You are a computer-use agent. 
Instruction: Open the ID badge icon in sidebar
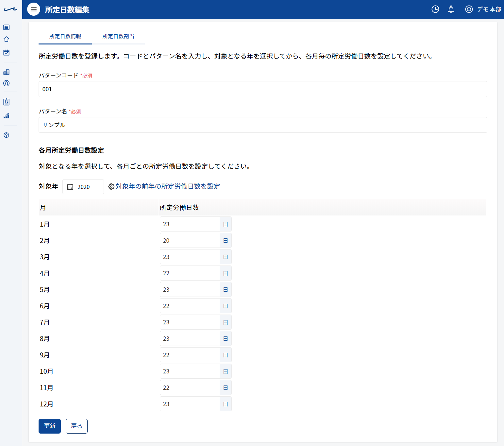pyautogui.click(x=6, y=102)
